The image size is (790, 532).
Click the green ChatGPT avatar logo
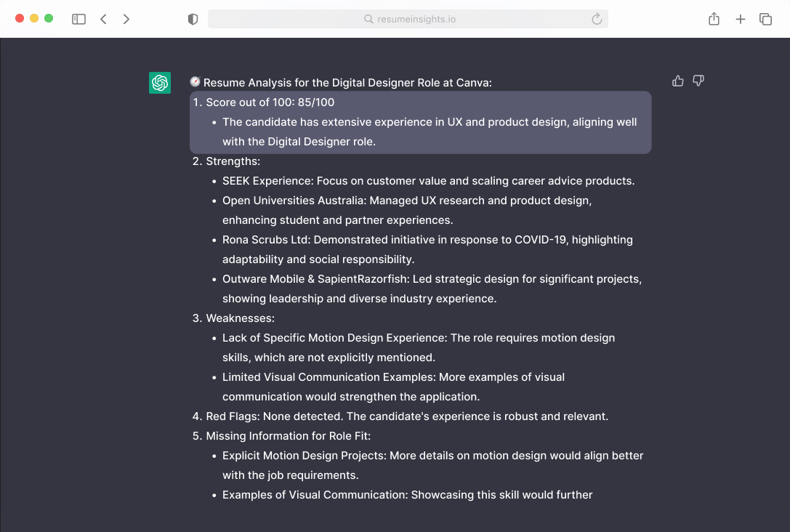coord(160,83)
